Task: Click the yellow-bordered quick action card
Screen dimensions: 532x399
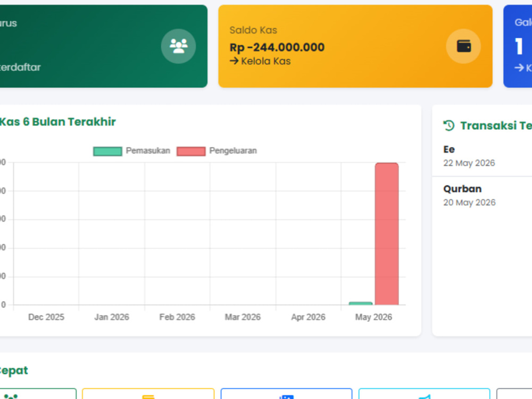Action: [148, 394]
